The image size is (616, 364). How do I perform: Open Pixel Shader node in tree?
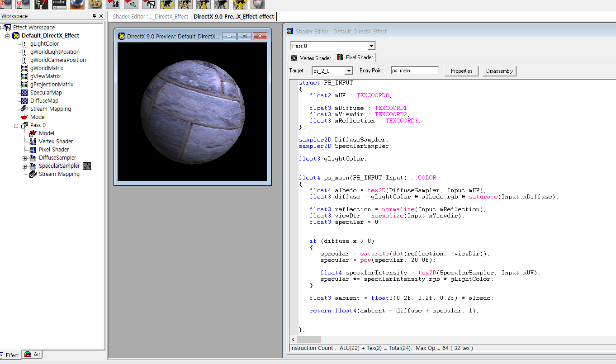(54, 150)
